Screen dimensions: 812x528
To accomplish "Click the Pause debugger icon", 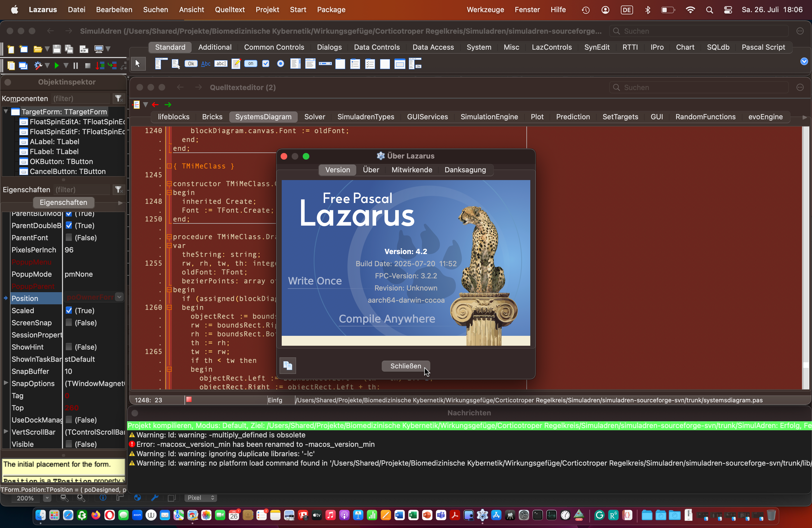I will [76, 65].
